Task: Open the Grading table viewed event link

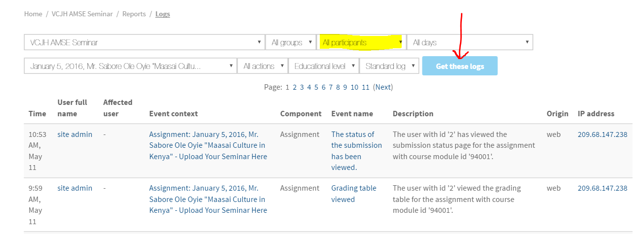Action: [x=353, y=194]
